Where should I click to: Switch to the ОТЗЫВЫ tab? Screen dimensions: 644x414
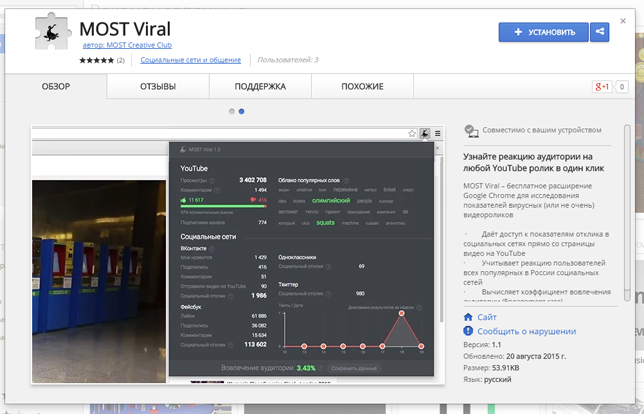[158, 86]
